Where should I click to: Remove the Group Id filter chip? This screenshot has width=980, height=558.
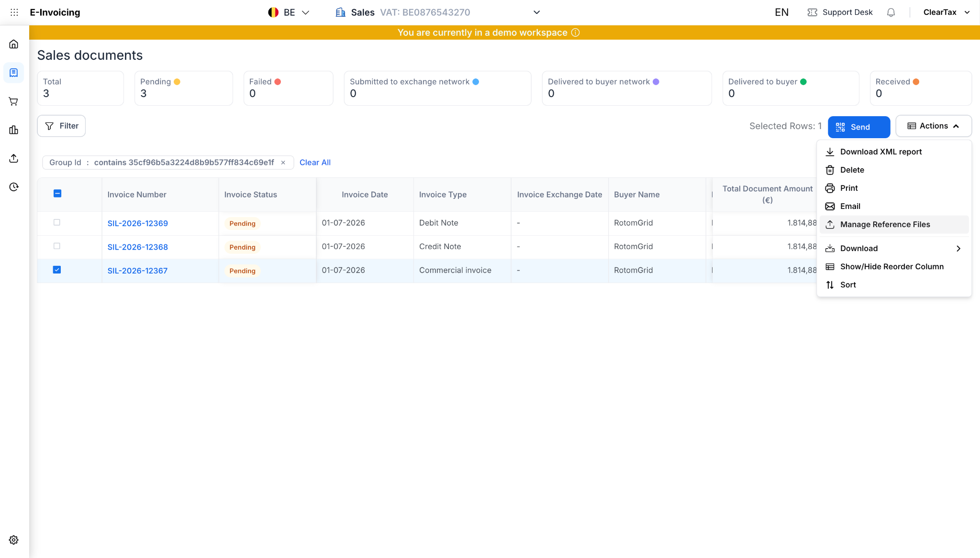coord(283,163)
